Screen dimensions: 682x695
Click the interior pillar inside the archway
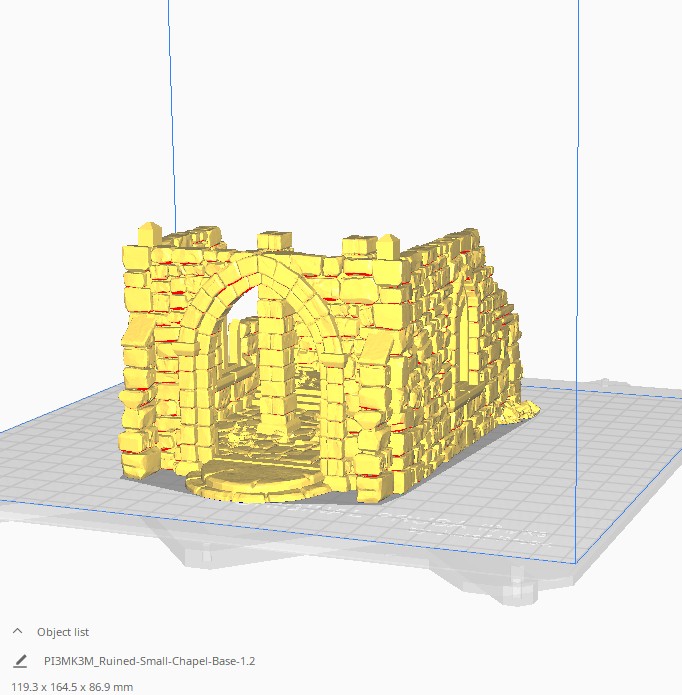(x=281, y=370)
